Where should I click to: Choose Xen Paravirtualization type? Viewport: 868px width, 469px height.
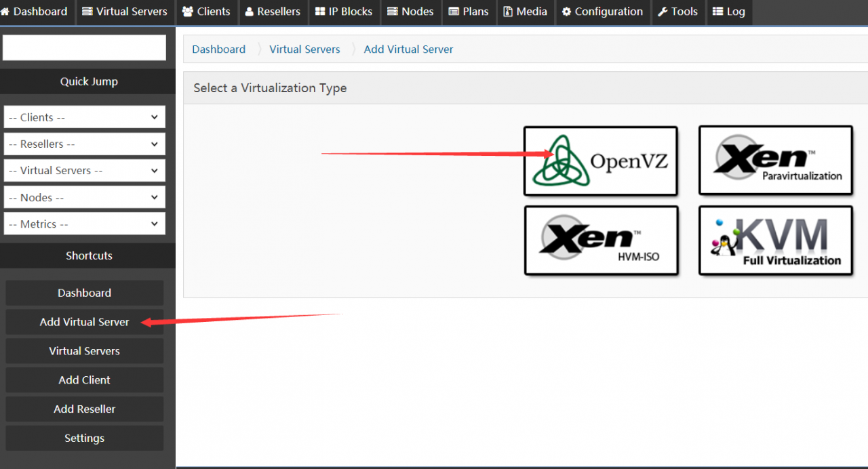(x=776, y=160)
